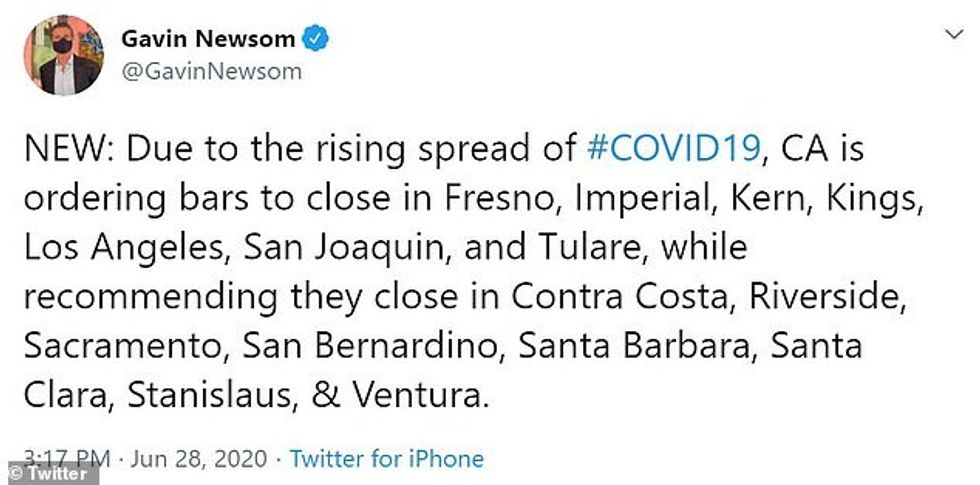Click the Jun 28, 2020 date

click(201, 459)
